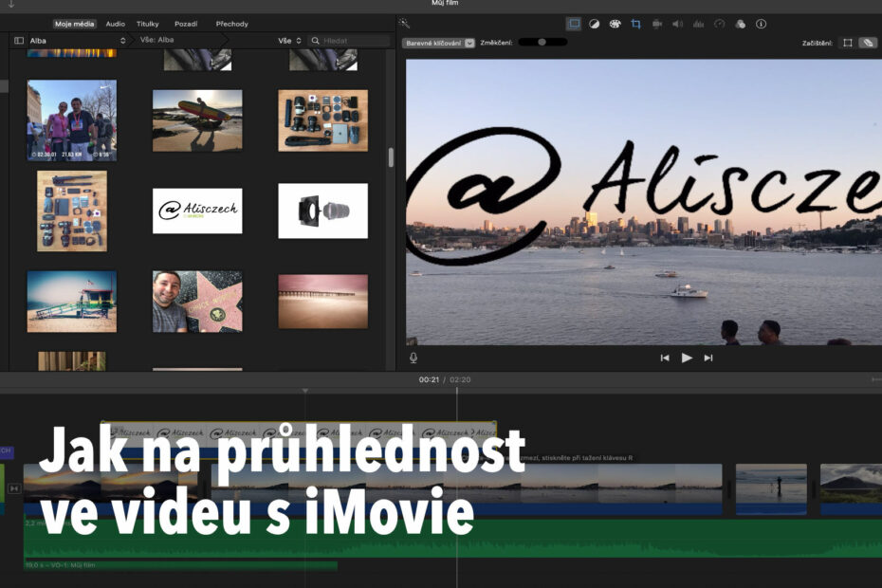Click the magic wand auto-enhance icon
882x588 pixels.
click(404, 24)
